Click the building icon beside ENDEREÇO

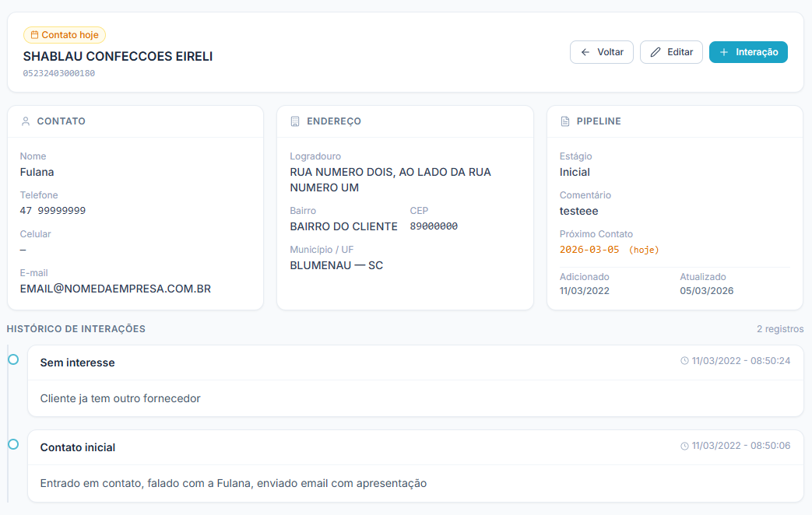click(x=294, y=121)
